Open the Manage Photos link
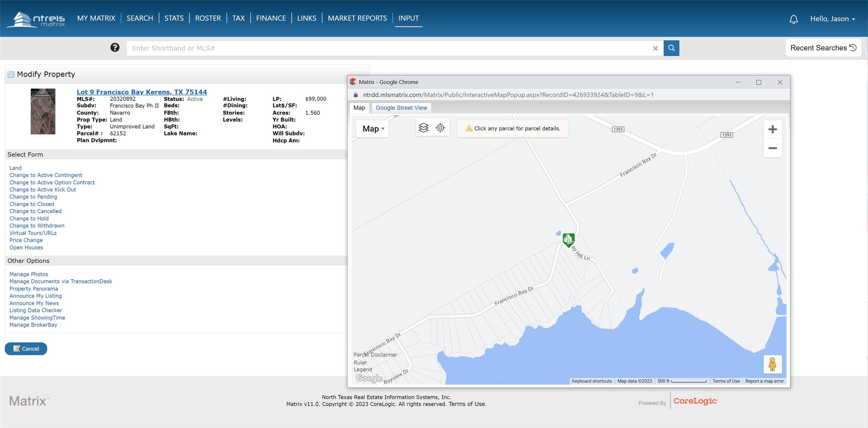The width and height of the screenshot is (868, 428). click(29, 274)
